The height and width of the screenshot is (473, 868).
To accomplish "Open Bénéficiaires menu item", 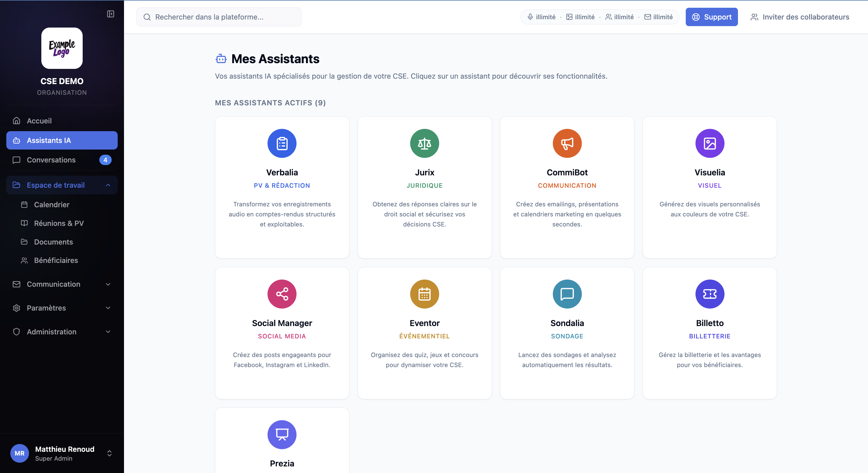I will pyautogui.click(x=65, y=260).
